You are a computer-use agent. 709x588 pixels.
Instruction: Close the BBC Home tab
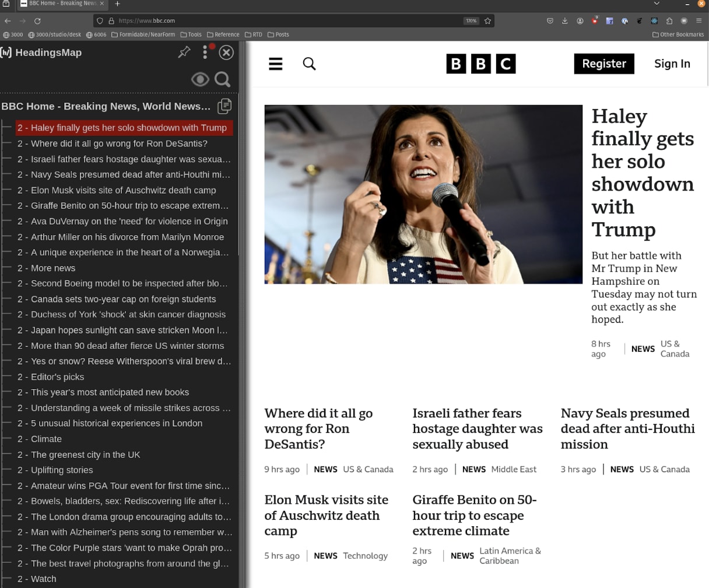[101, 3]
